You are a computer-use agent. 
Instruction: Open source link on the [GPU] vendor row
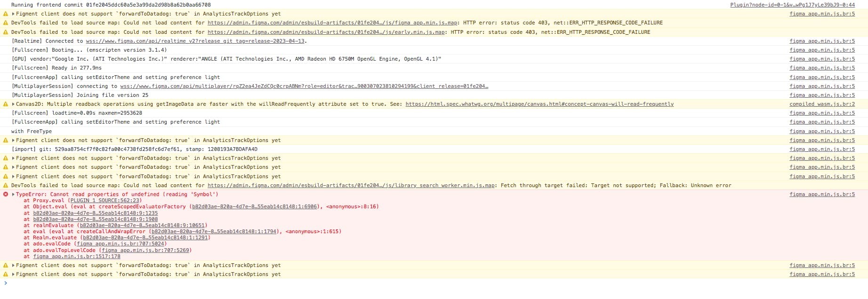point(822,59)
